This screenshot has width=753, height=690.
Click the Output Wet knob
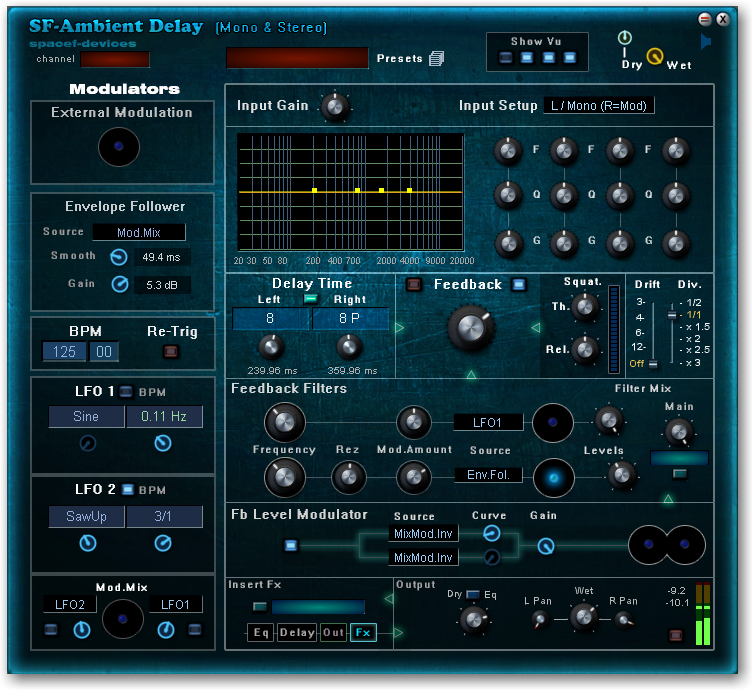(583, 616)
